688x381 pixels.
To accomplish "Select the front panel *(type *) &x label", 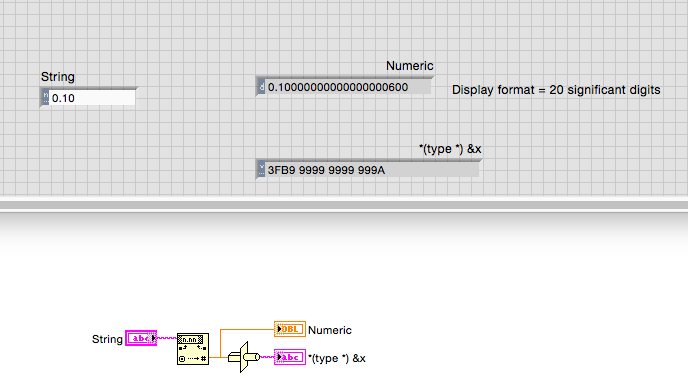I will pyautogui.click(x=450, y=149).
